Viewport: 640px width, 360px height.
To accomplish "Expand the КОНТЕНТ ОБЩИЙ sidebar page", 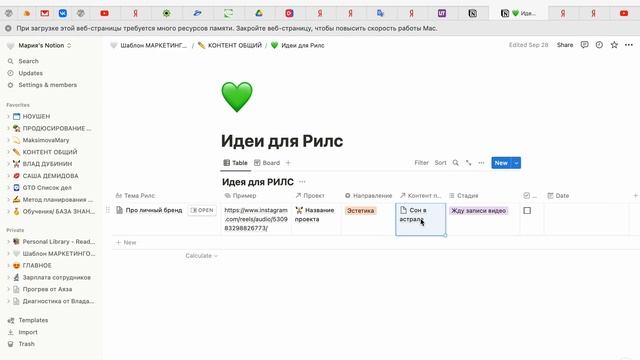I will [8, 152].
